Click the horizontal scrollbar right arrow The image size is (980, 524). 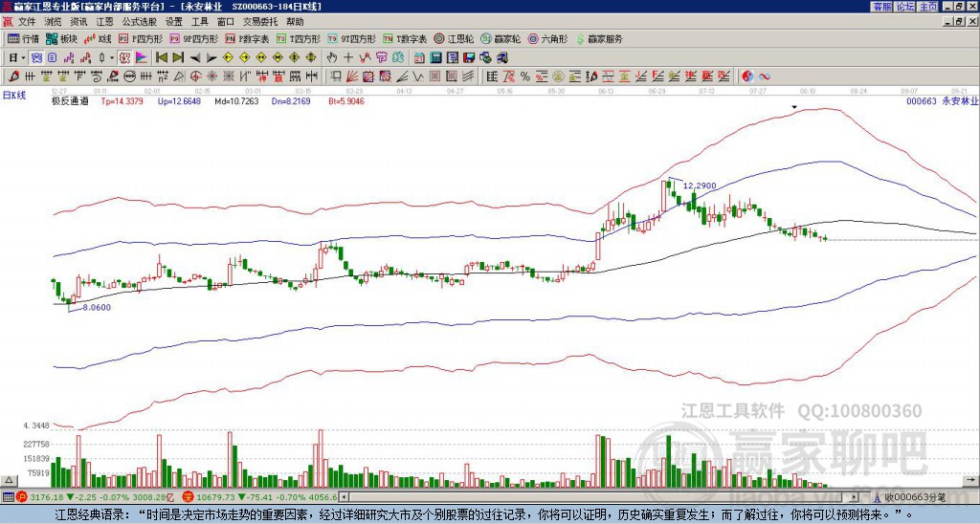coord(854,497)
